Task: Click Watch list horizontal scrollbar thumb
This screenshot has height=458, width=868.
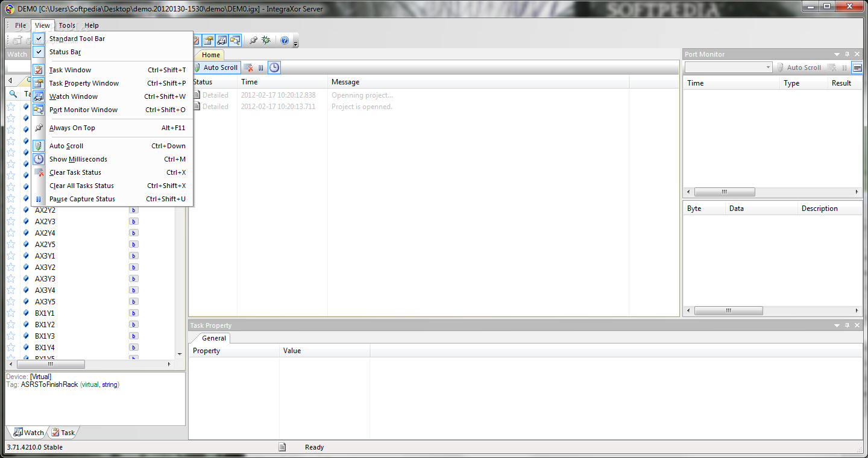Action: (x=51, y=365)
